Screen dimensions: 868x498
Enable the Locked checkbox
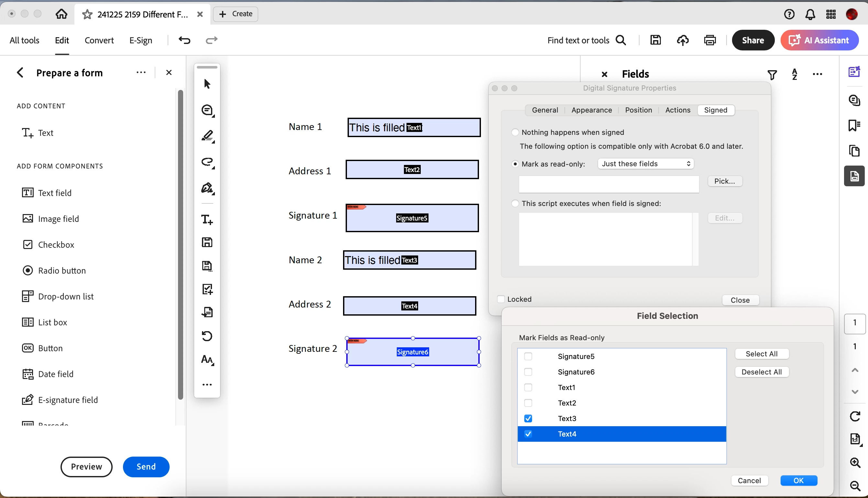(x=501, y=299)
